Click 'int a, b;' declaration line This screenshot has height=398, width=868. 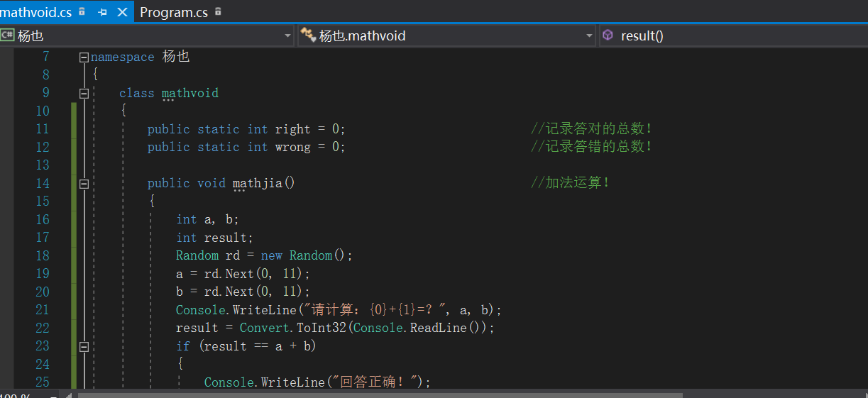pyautogui.click(x=207, y=219)
